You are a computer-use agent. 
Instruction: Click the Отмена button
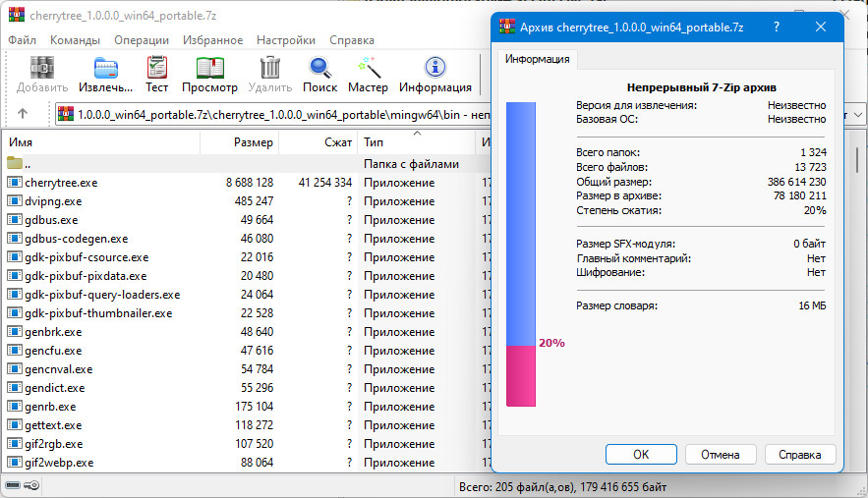click(x=721, y=454)
